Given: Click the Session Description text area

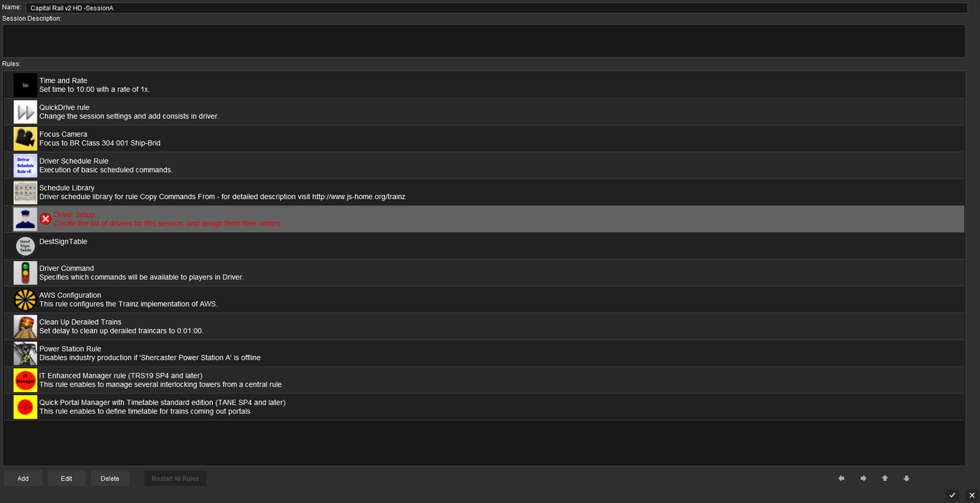Looking at the screenshot, I should coord(484,41).
